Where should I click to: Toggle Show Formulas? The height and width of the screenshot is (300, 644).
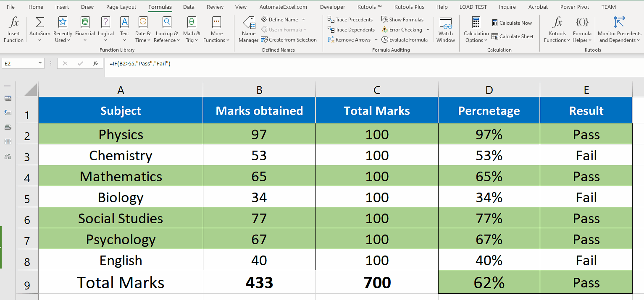click(402, 19)
